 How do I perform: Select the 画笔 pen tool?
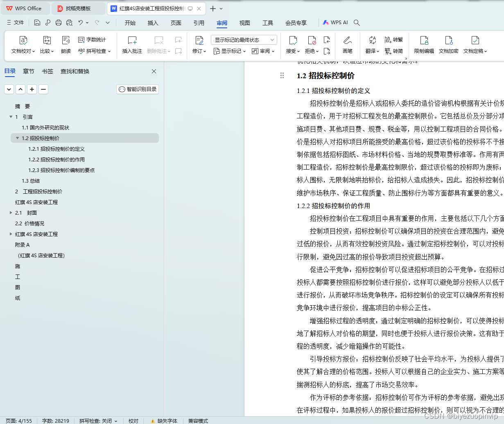(x=348, y=45)
